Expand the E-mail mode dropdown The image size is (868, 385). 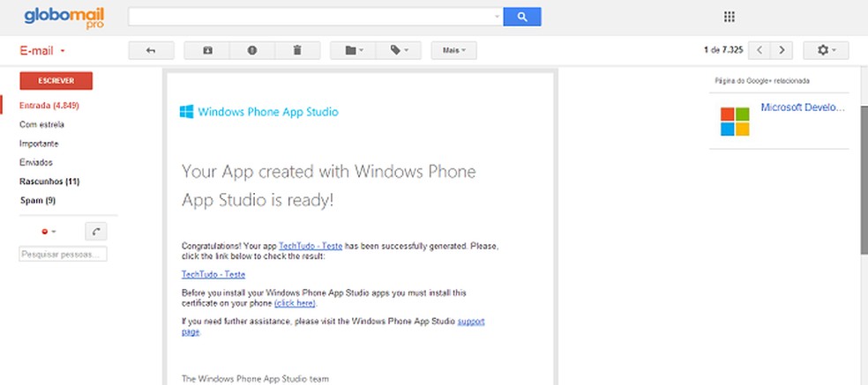tap(42, 51)
